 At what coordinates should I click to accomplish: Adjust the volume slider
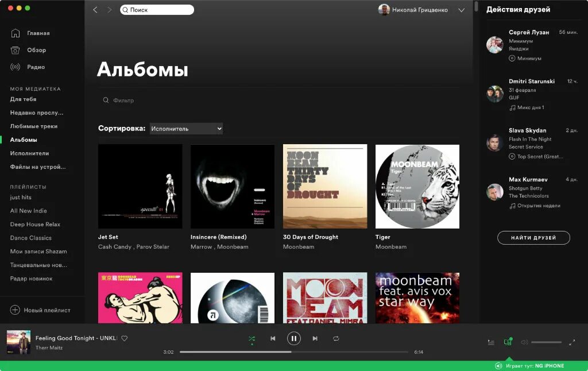click(x=547, y=342)
